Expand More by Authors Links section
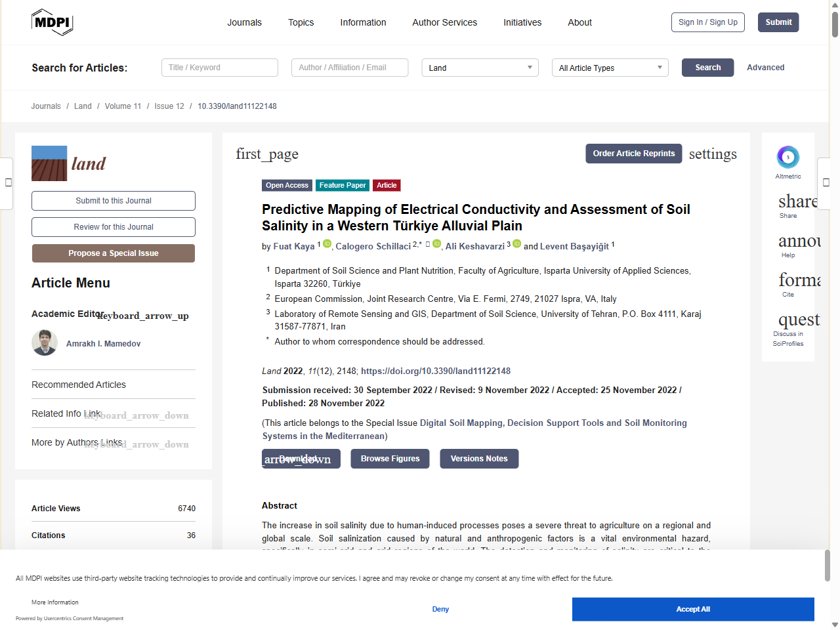The height and width of the screenshot is (630, 840). pos(136,444)
